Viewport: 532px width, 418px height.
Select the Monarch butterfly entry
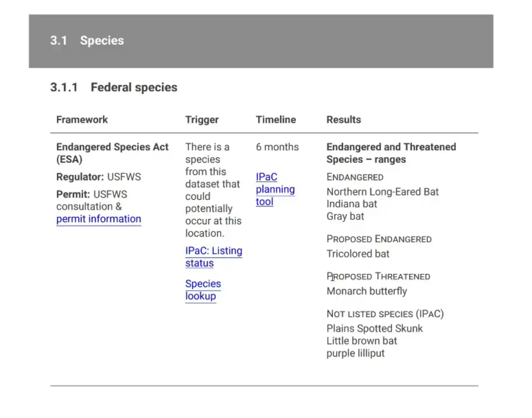tap(367, 291)
